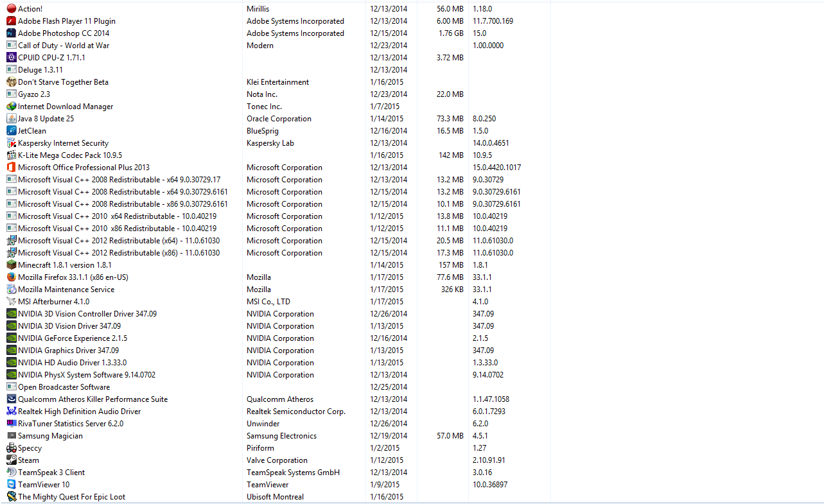824x504 pixels.
Task: Click version 11.7.700.169
Action: 493,21
